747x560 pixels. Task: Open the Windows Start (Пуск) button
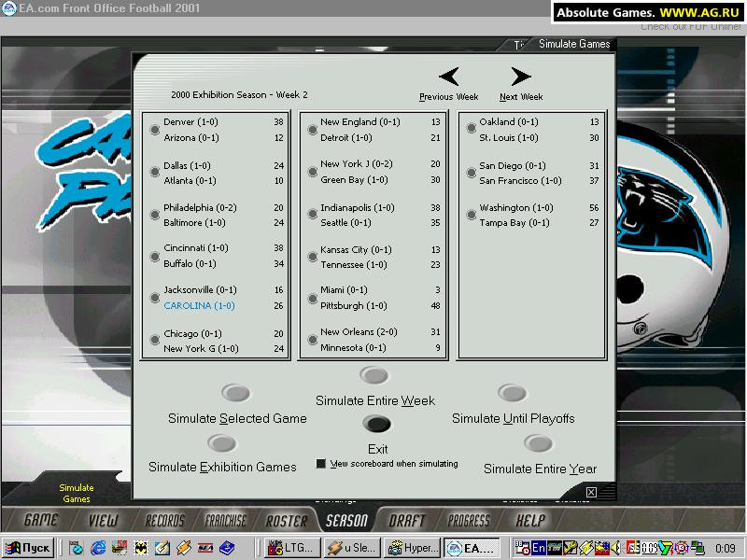tap(29, 548)
